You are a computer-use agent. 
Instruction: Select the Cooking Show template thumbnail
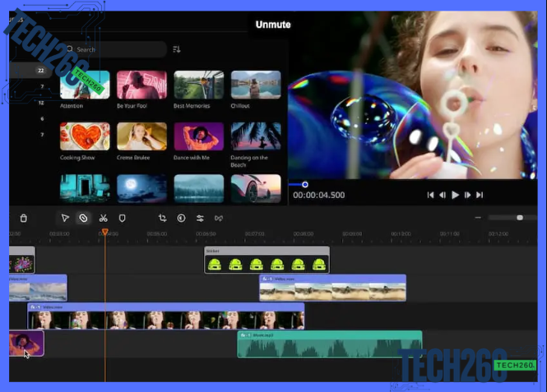coord(85,136)
